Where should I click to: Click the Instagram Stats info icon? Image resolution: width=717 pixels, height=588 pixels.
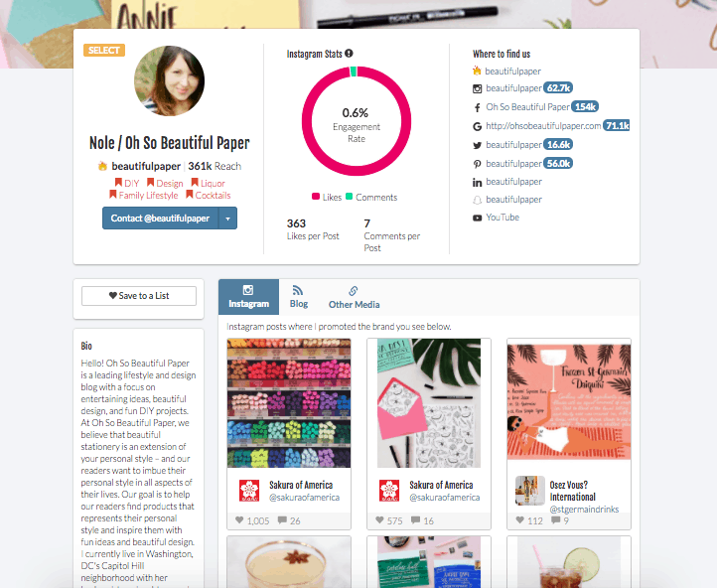coord(349,54)
